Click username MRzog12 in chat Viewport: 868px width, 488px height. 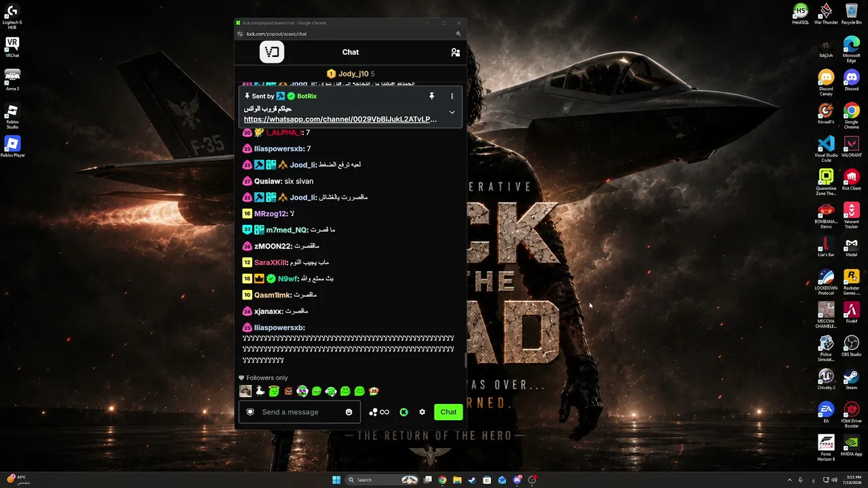click(x=270, y=213)
